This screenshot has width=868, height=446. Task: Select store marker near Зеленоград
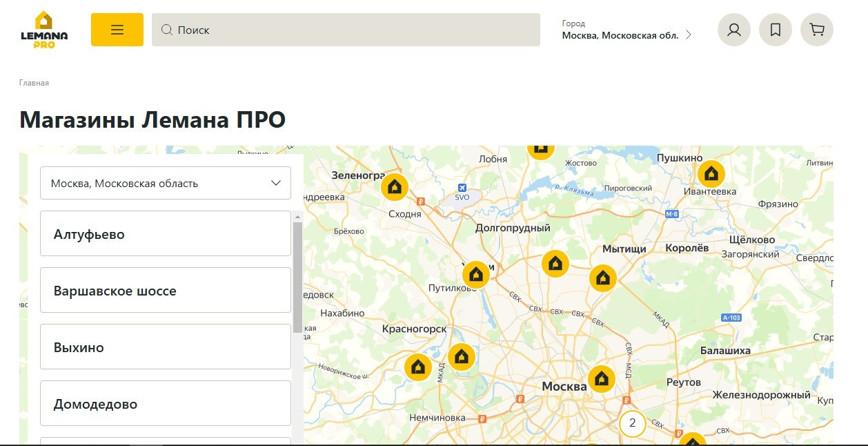tap(395, 186)
